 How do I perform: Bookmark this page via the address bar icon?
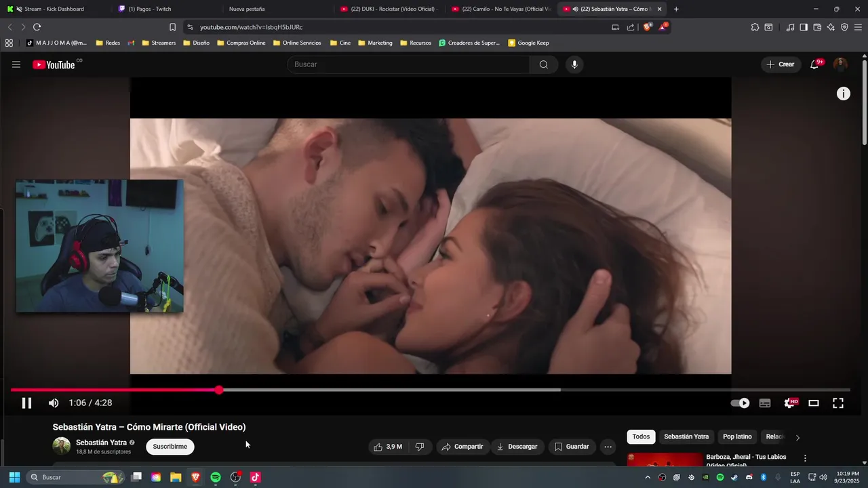pos(172,27)
